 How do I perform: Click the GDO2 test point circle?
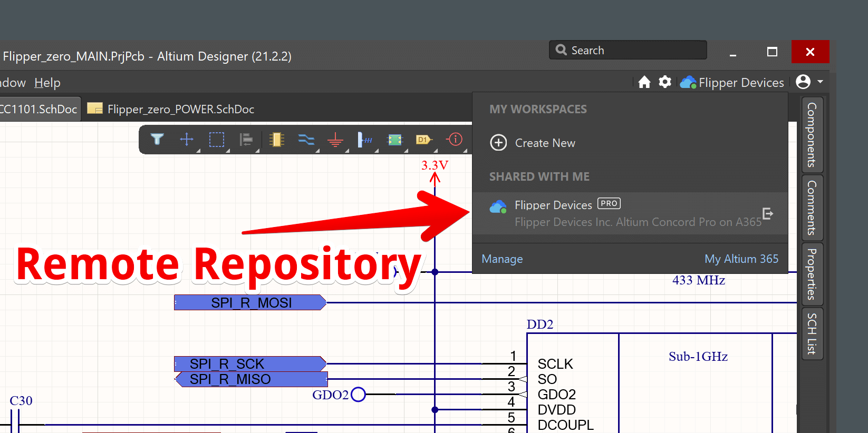358,394
